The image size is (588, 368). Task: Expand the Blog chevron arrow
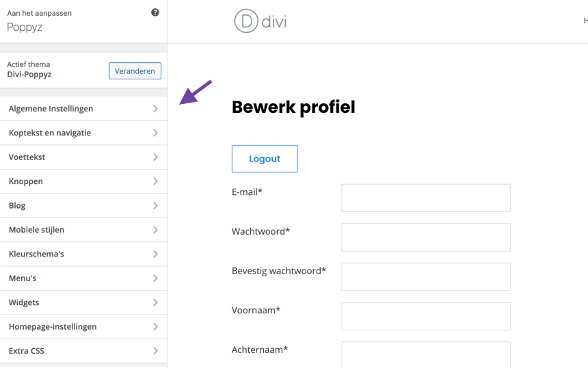[x=155, y=206]
